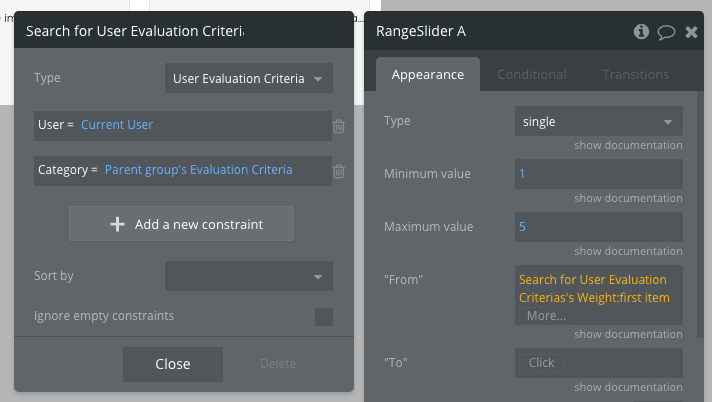Screen dimensions: 712x402
Task: Click the Current User constraint value
Action: click(117, 125)
